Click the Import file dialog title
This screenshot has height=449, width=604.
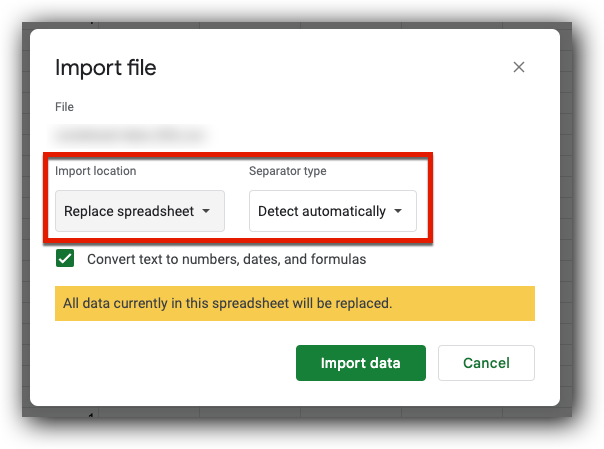coord(105,68)
